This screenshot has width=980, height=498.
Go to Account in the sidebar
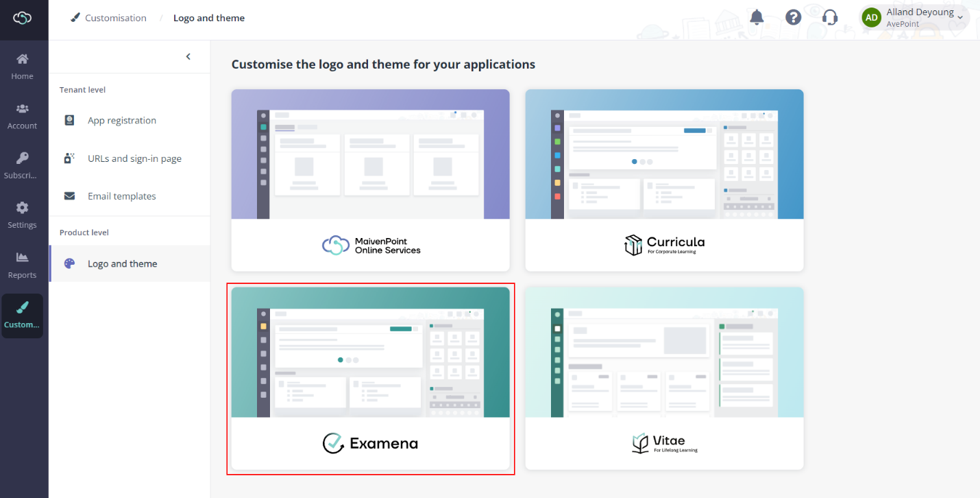point(23,116)
